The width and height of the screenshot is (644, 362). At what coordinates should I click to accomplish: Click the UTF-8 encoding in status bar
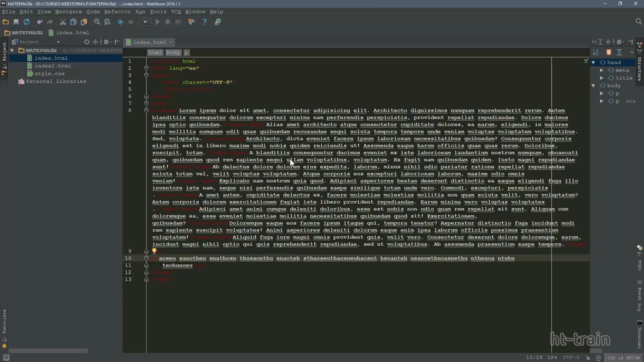[x=571, y=357]
